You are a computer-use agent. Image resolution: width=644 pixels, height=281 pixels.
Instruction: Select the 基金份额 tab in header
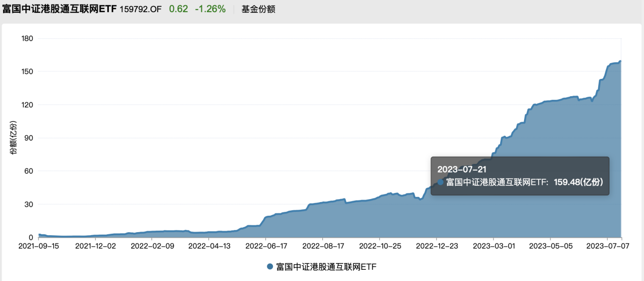(x=258, y=9)
